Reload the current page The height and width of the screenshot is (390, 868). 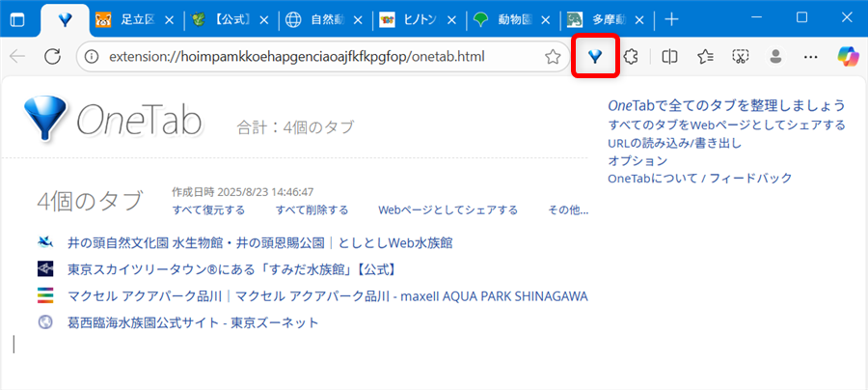coord(52,56)
